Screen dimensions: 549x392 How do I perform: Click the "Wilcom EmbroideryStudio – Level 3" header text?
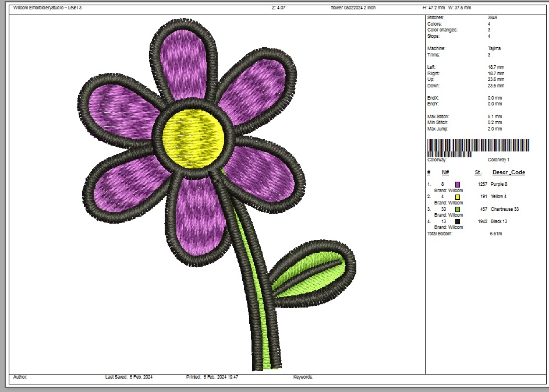[48, 8]
